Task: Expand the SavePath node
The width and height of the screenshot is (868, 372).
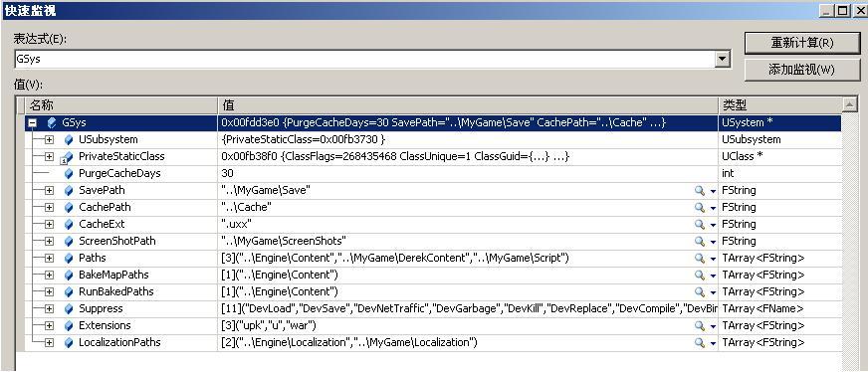Action: (x=49, y=191)
